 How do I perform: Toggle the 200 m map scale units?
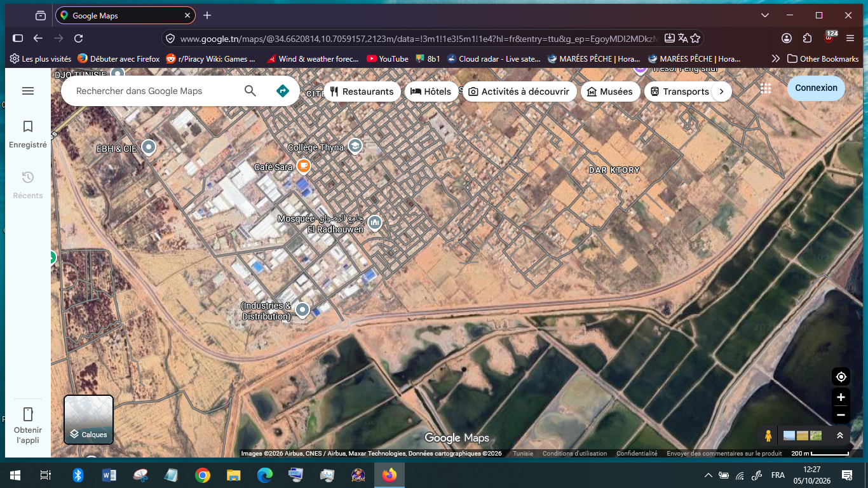click(x=820, y=454)
